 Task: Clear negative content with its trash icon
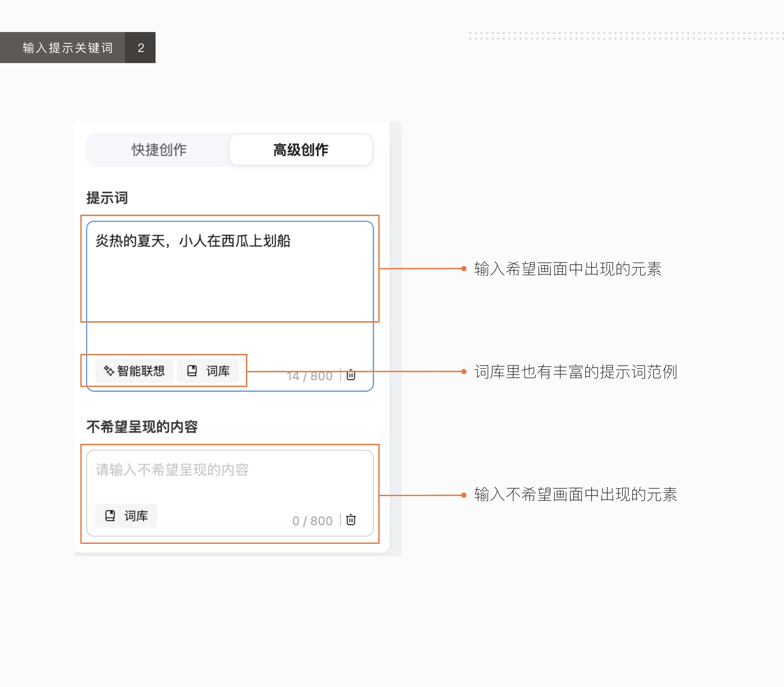click(351, 520)
